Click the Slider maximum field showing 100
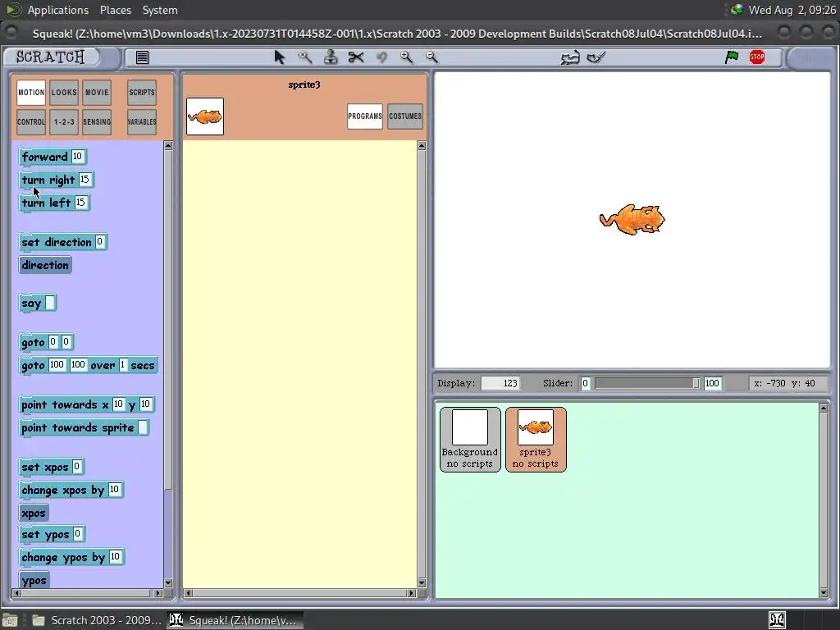Image resolution: width=840 pixels, height=630 pixels. (712, 384)
